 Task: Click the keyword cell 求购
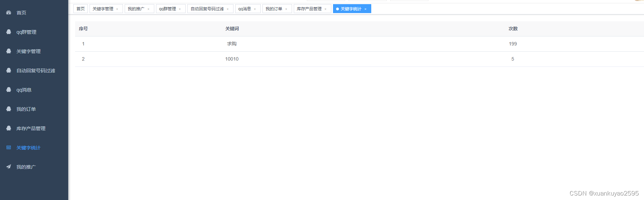232,44
